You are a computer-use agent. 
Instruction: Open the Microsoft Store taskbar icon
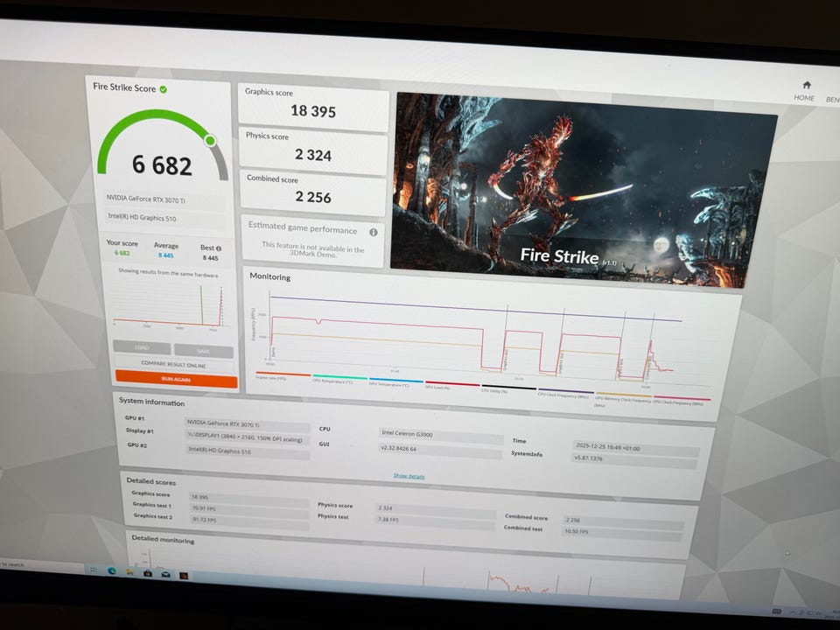(x=147, y=573)
